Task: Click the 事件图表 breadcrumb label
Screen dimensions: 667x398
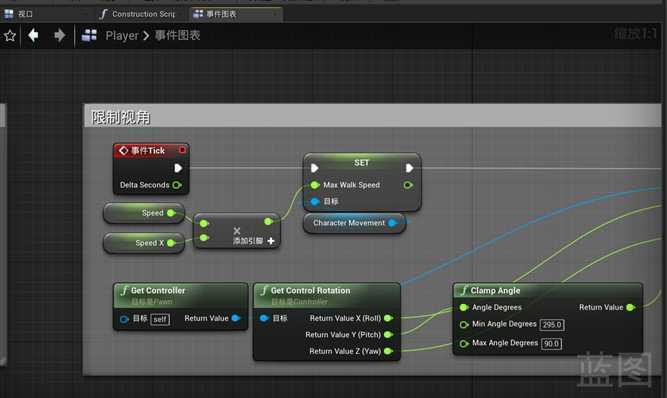Action: pos(177,35)
